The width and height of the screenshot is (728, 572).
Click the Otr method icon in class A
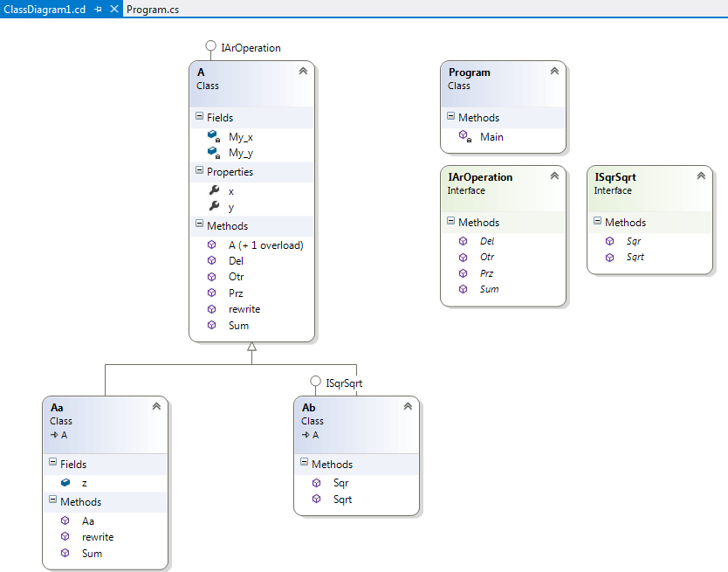(212, 277)
